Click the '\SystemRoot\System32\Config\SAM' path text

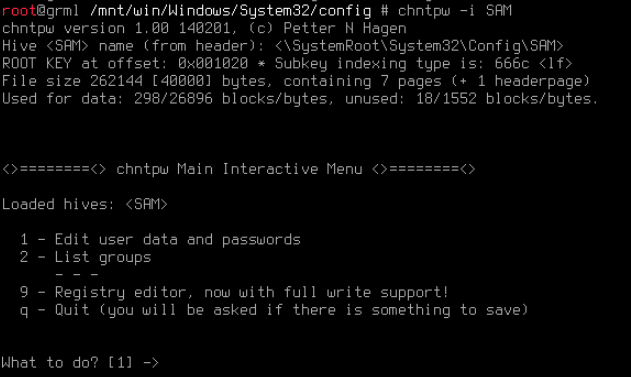click(419, 46)
